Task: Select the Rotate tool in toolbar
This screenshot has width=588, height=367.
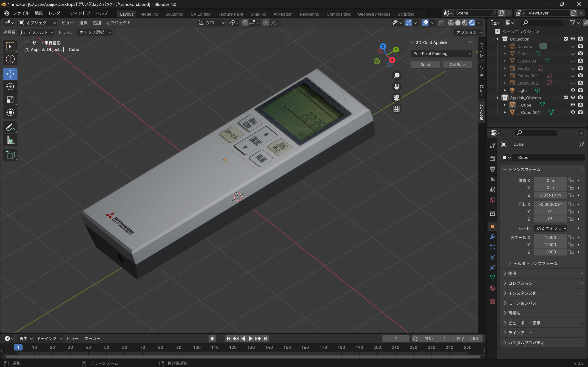Action: click(10, 87)
